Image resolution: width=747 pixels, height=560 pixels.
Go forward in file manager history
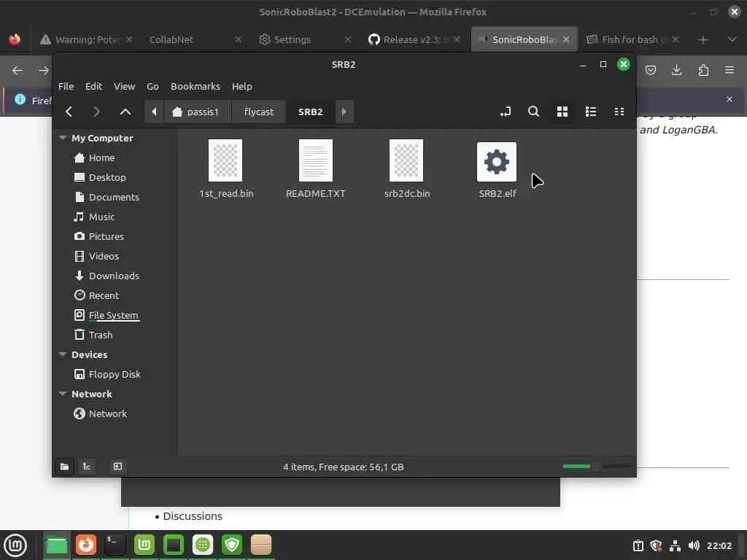pos(97,112)
